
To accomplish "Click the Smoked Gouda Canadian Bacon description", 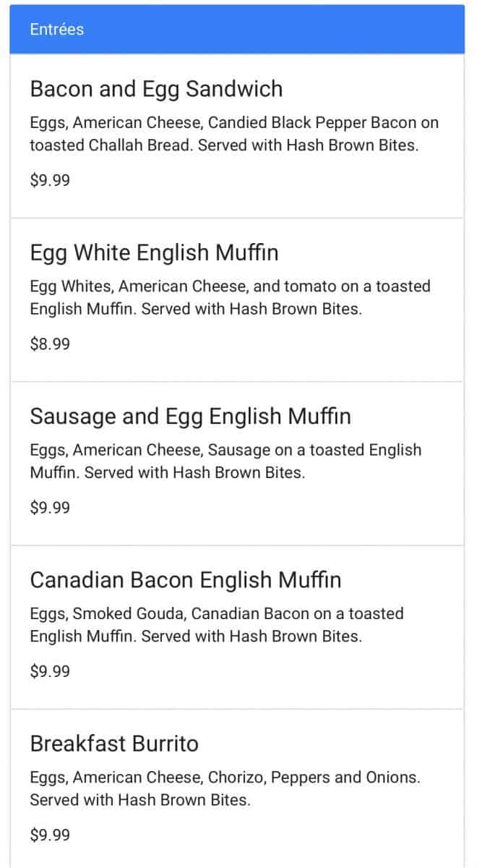I will [216, 624].
